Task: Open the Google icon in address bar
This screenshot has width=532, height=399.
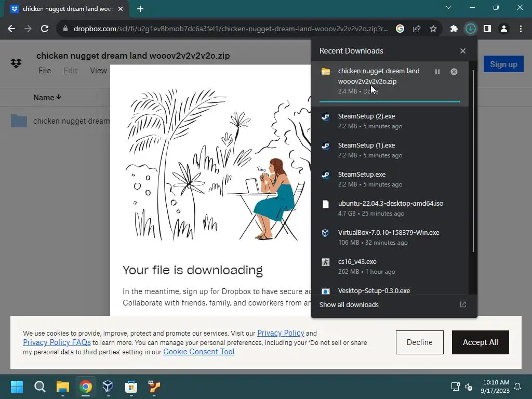Action: coord(400,29)
